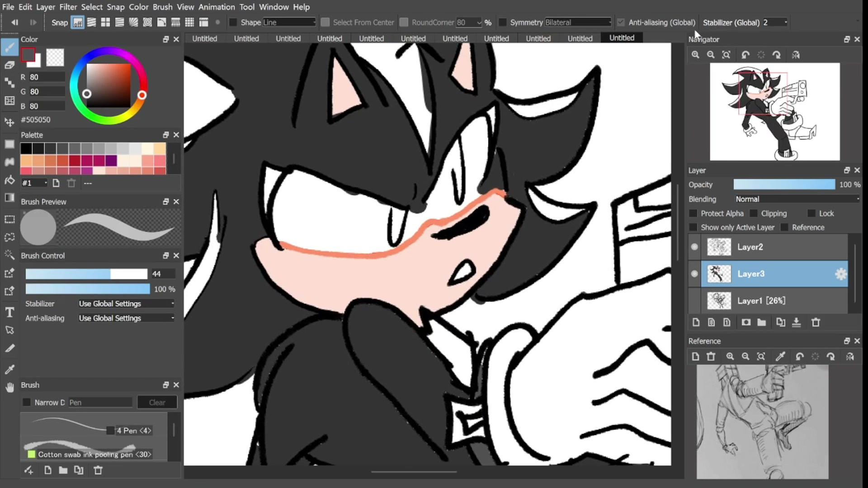The height and width of the screenshot is (488, 868).
Task: Enable the Symmetry checkbox
Action: (x=502, y=22)
